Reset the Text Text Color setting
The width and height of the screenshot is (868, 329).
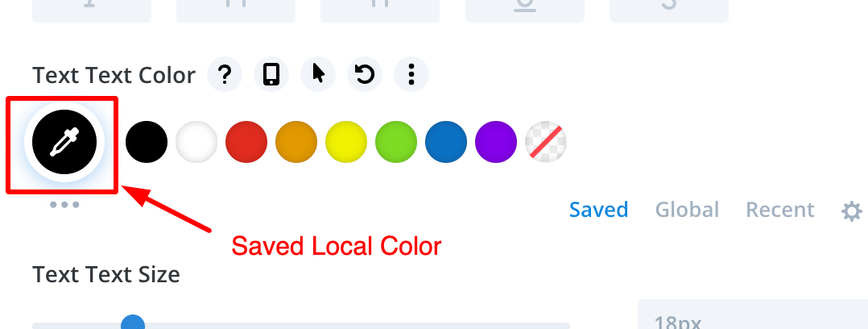[x=365, y=74]
